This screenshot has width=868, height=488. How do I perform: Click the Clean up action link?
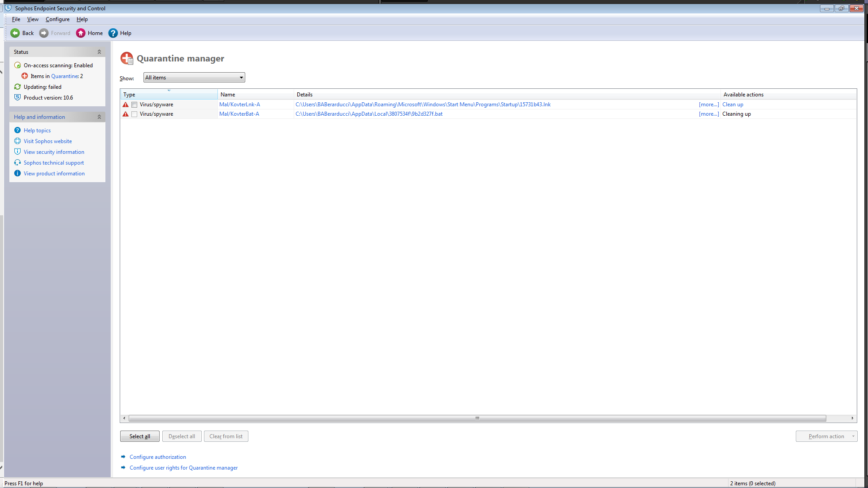[x=733, y=105]
